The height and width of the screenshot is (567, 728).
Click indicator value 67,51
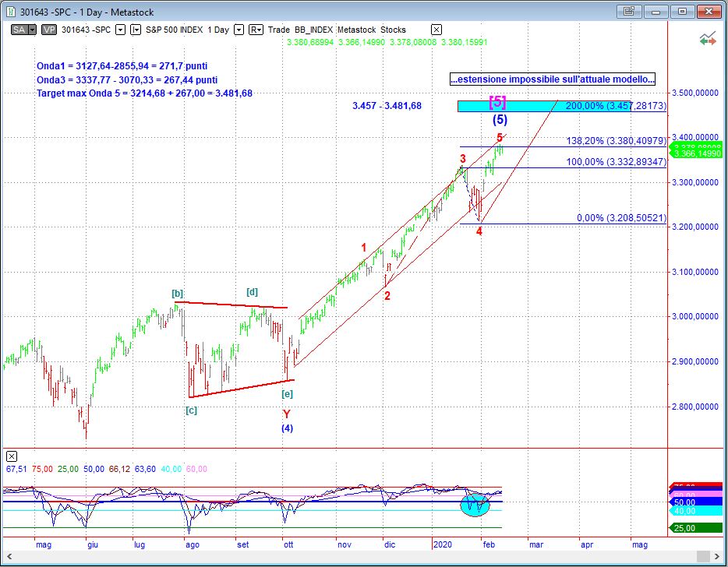[x=16, y=469]
